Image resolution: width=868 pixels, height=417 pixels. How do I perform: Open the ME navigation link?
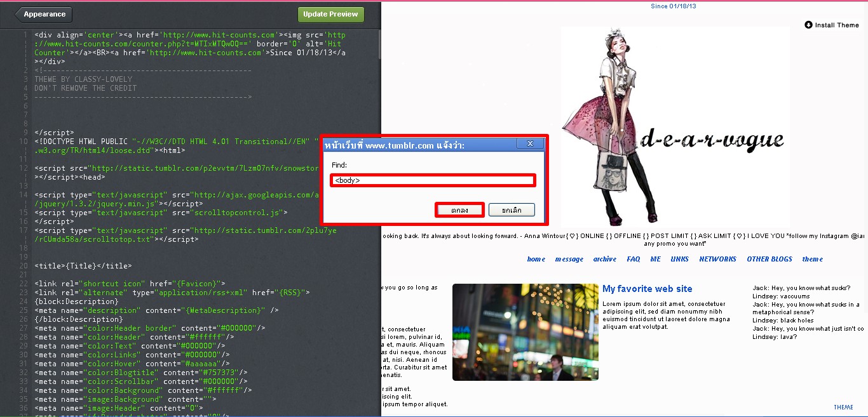point(655,259)
